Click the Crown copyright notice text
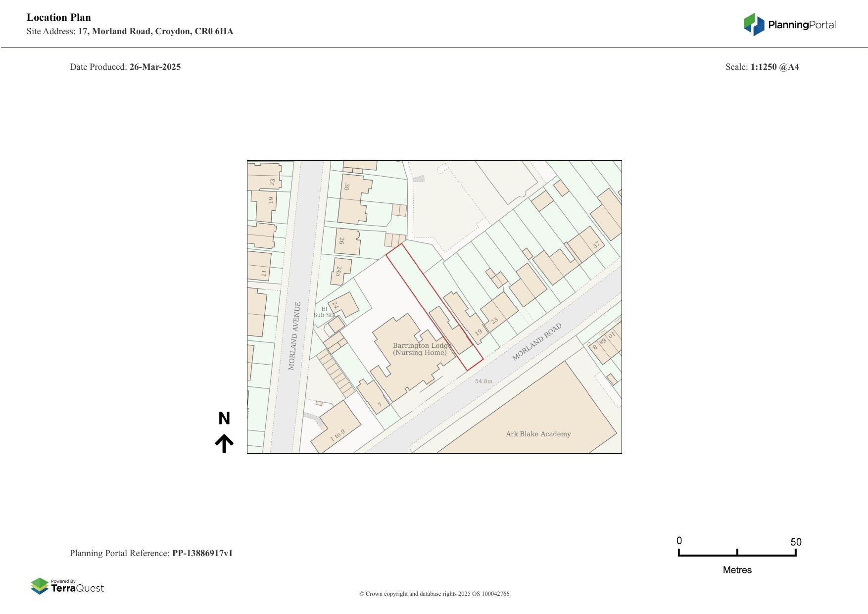The height and width of the screenshot is (614, 868). (434, 594)
